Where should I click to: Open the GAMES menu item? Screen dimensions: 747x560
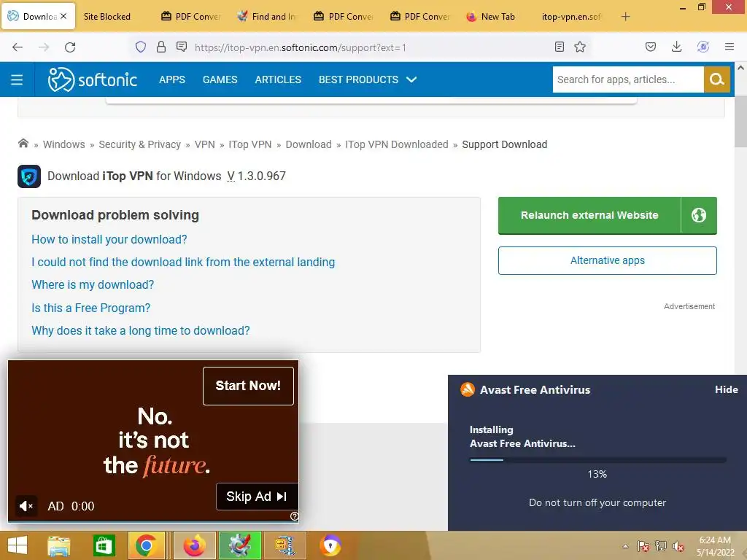[x=220, y=79]
